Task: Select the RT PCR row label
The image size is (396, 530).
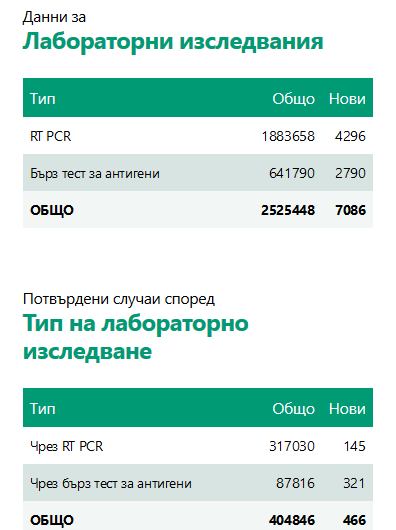Action: [51, 136]
